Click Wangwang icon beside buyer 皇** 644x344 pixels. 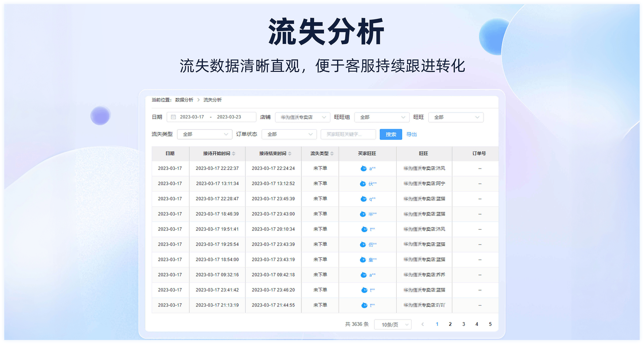tap(363, 260)
